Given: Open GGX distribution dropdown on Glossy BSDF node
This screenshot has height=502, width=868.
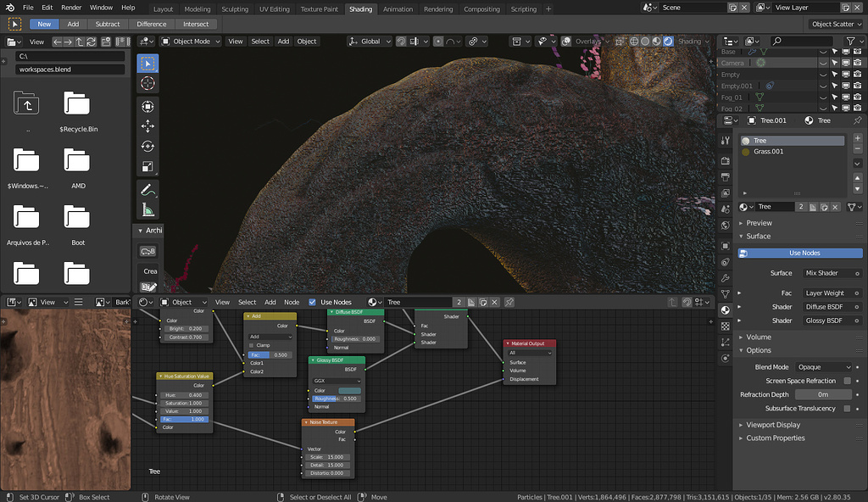Looking at the screenshot, I should coord(337,381).
